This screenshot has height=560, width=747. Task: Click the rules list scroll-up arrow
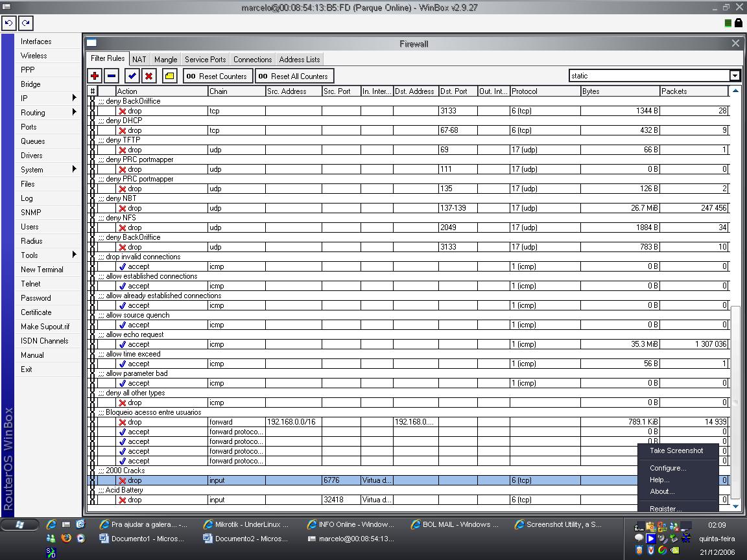(735, 91)
